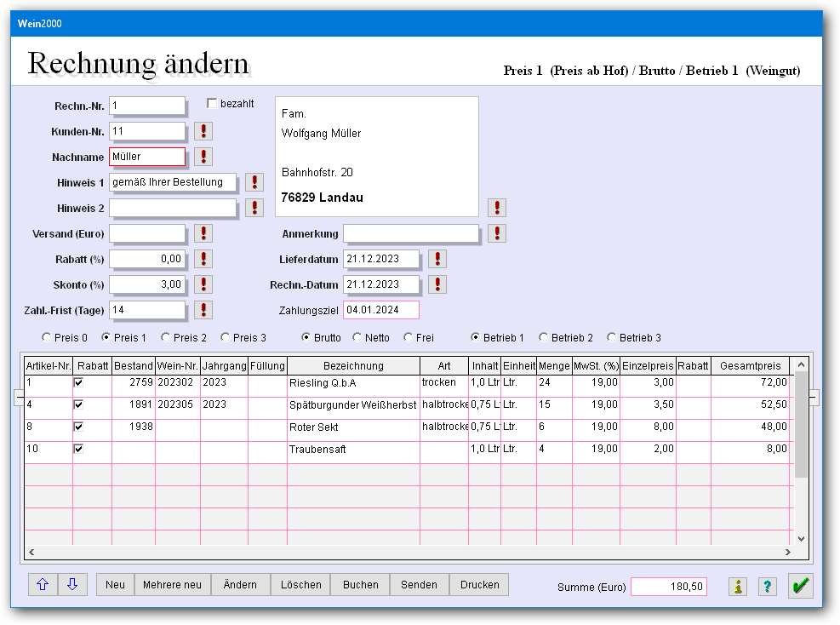This screenshot has width=840, height=625.
Task: Click the exclamation icon beside Rabatt (%)
Action: [x=203, y=259]
